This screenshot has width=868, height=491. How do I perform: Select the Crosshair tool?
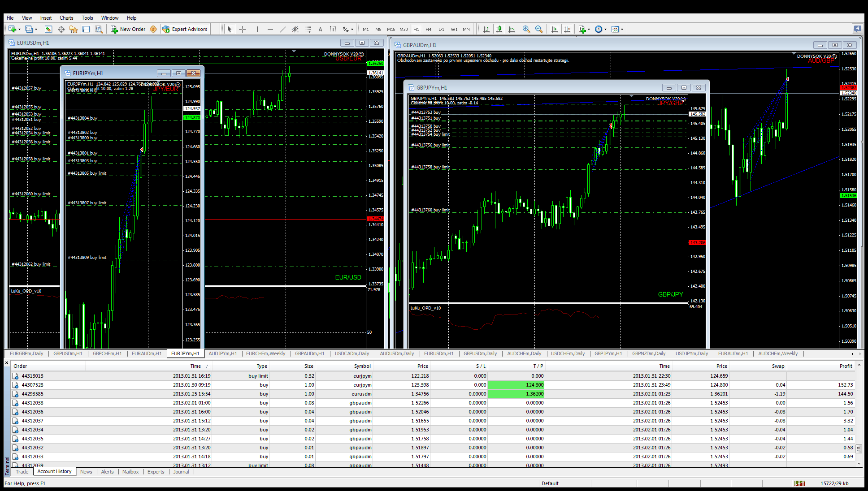[x=243, y=29]
